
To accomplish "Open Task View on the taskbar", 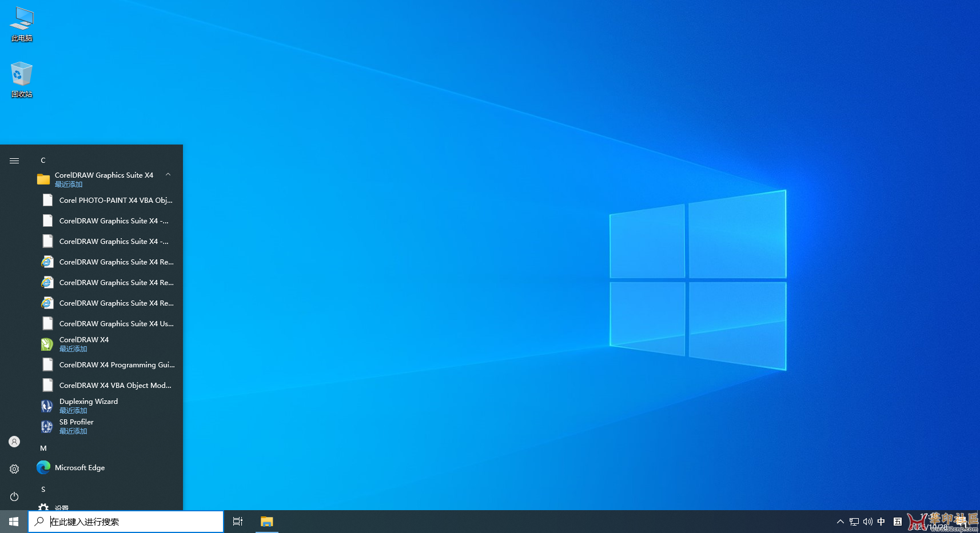I will 237,521.
